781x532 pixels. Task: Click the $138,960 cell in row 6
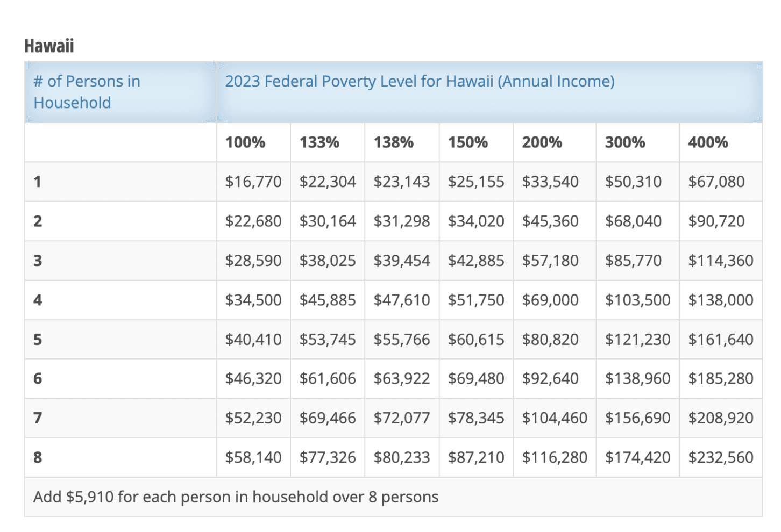pos(637,379)
